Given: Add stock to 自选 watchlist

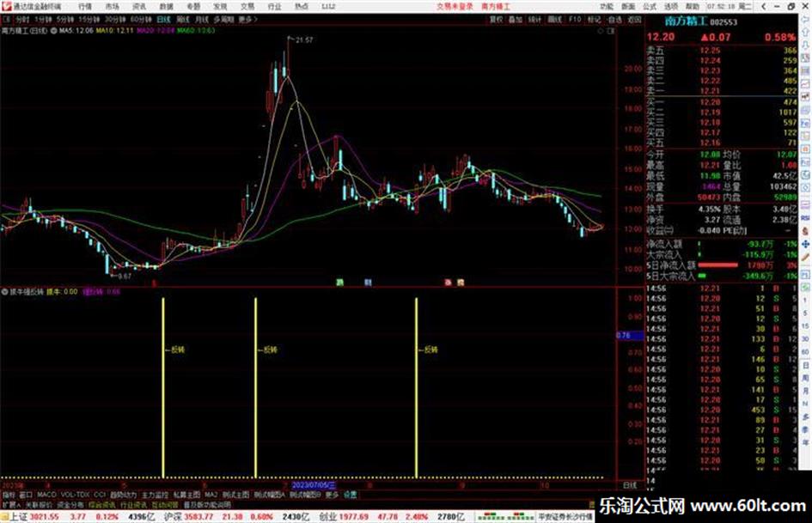Looking at the screenshot, I should click(x=614, y=19).
